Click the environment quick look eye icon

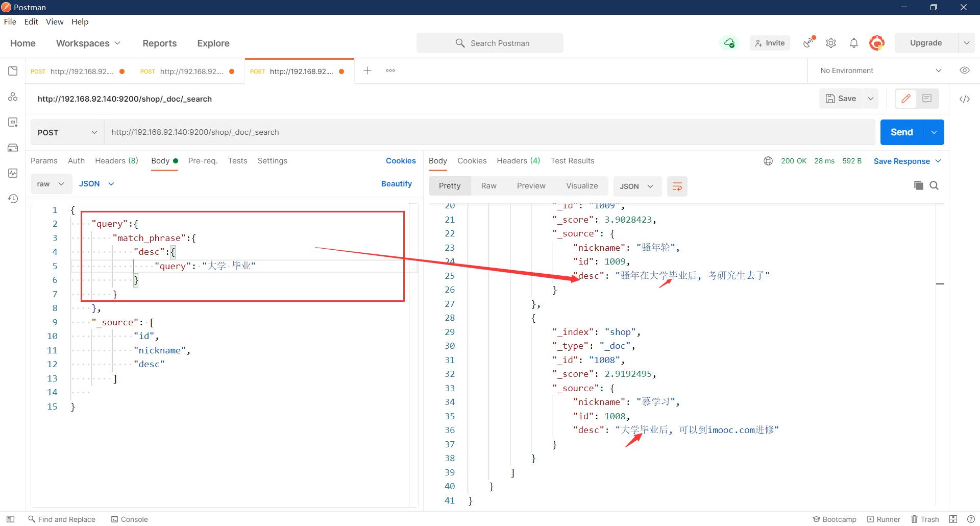coord(964,70)
